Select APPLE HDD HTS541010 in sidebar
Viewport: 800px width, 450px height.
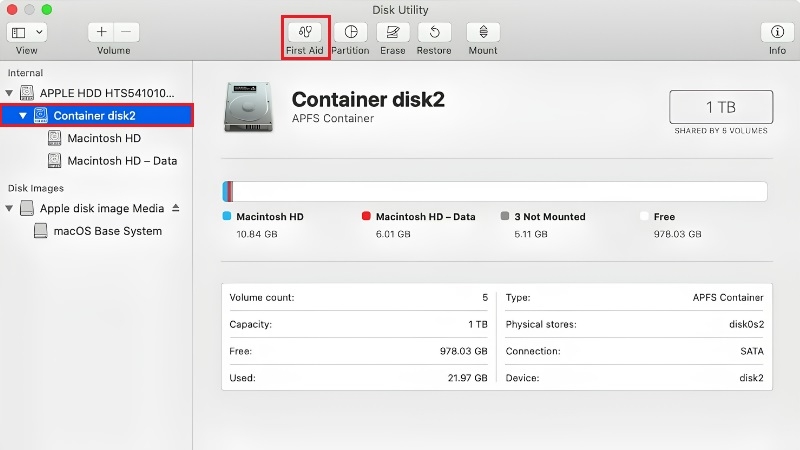pyautogui.click(x=107, y=93)
